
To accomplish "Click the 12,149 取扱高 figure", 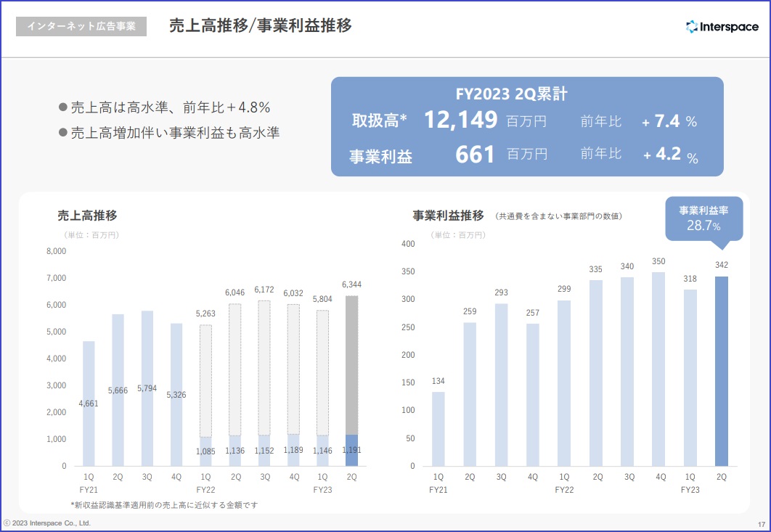I will 460,120.
